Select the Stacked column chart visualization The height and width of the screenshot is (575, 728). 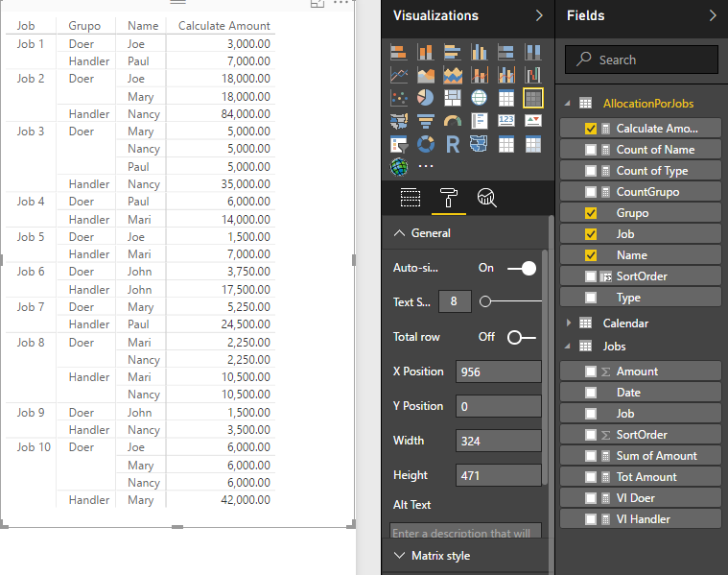tap(425, 52)
